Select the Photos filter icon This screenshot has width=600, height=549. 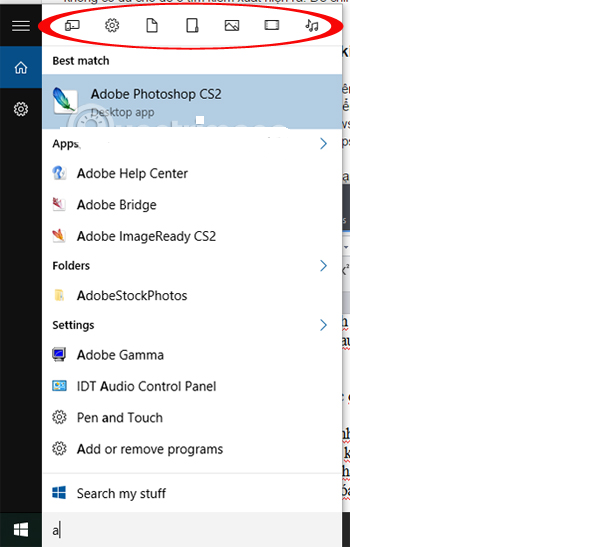[x=232, y=26]
